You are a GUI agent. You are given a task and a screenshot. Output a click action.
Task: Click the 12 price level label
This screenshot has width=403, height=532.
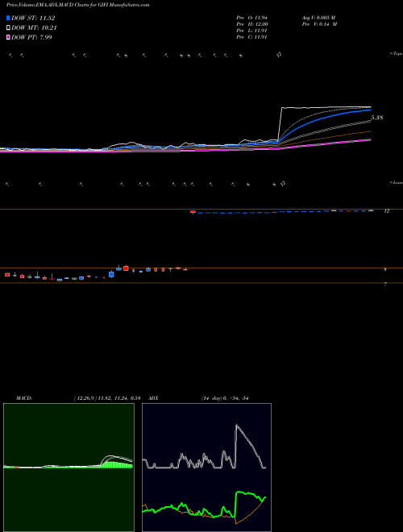386,211
